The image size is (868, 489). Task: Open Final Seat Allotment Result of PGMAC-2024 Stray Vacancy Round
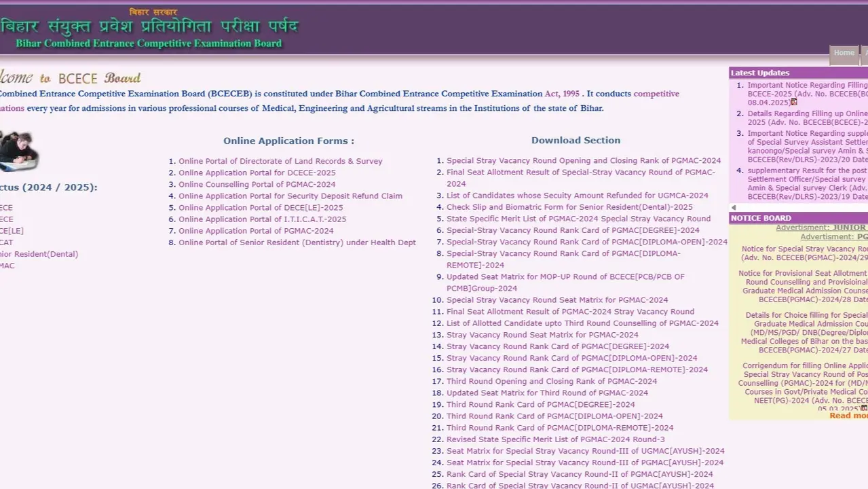click(x=570, y=311)
